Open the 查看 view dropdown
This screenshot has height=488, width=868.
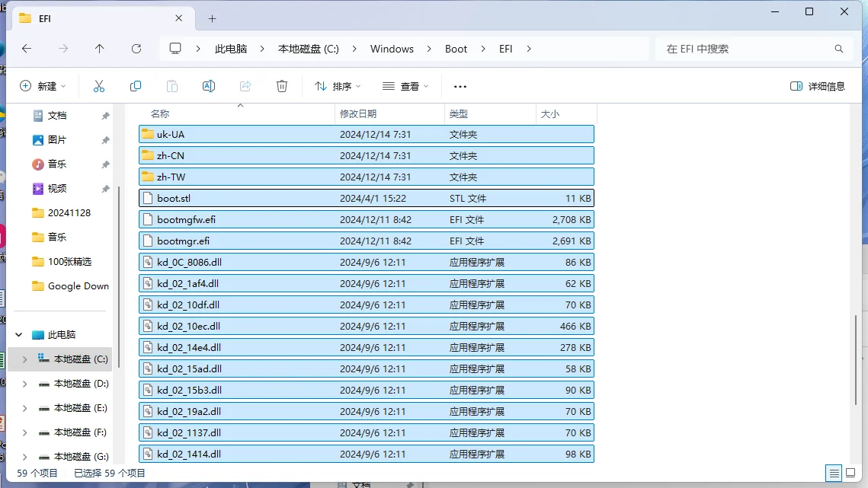coord(405,86)
